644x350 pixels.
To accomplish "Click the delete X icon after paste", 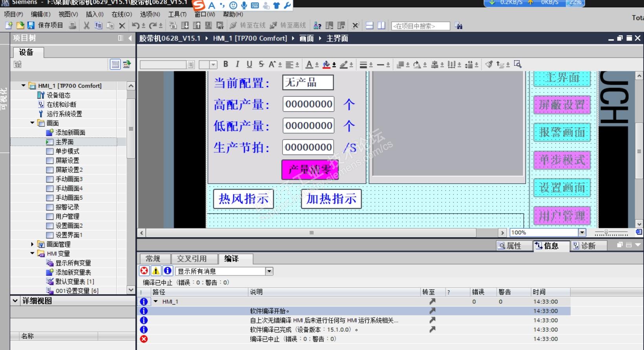I will coord(122,26).
